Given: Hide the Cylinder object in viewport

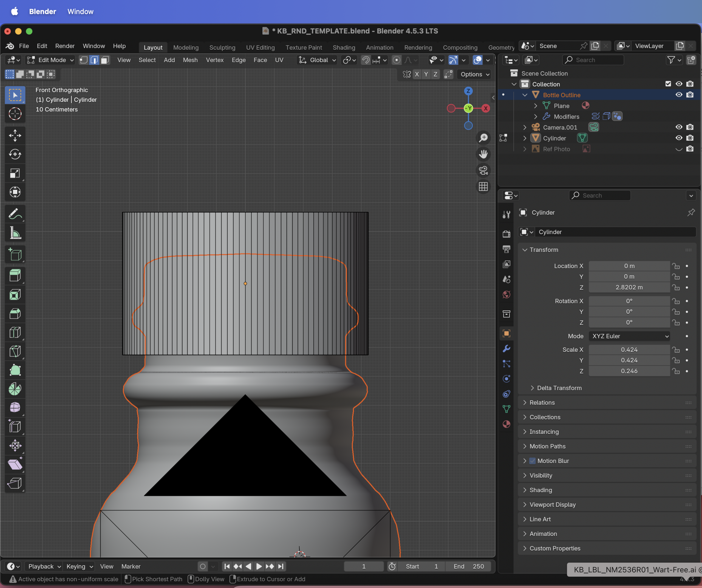Looking at the screenshot, I should coord(679,138).
